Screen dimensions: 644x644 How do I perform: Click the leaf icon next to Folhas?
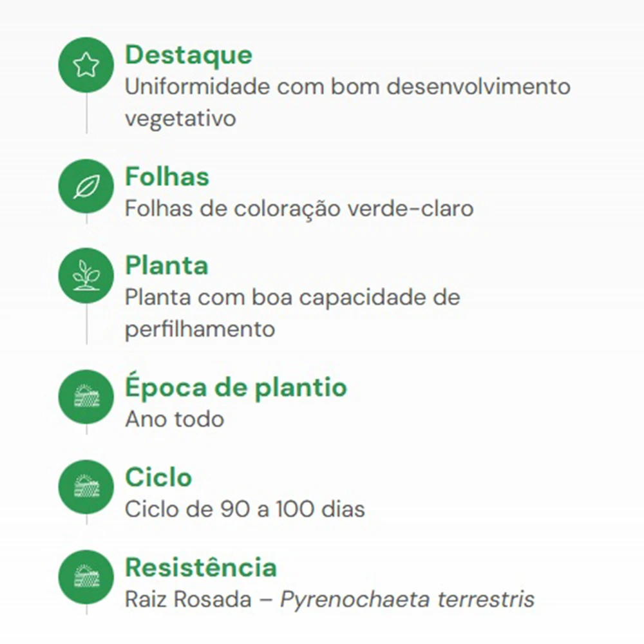coord(86,187)
